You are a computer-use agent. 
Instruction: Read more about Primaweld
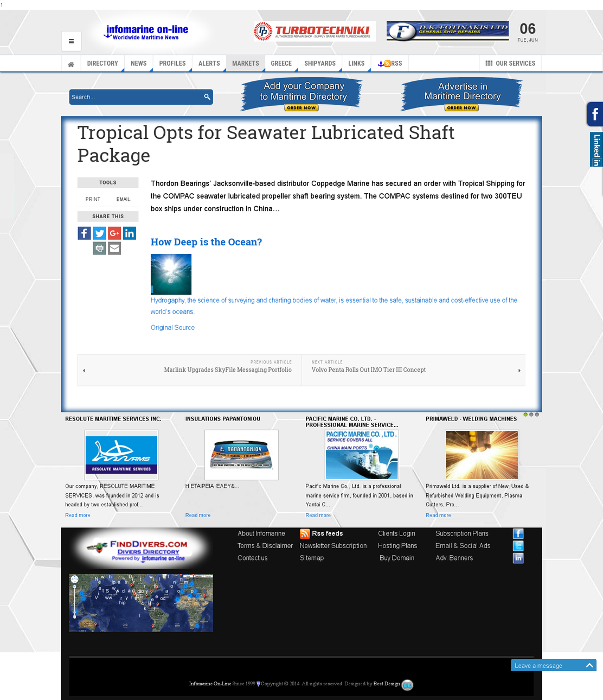[x=438, y=516]
